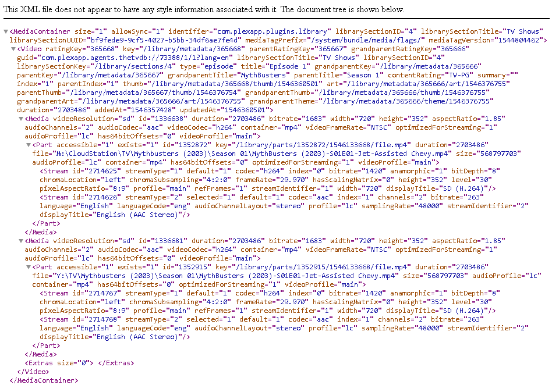Collapse the Media id 1336681 node

click(21, 241)
